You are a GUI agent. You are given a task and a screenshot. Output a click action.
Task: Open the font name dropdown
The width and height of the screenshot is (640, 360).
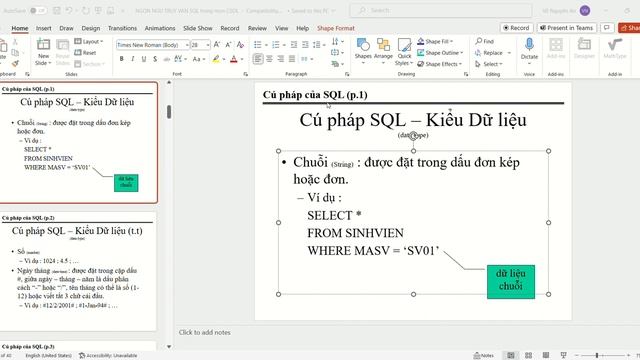tap(187, 45)
